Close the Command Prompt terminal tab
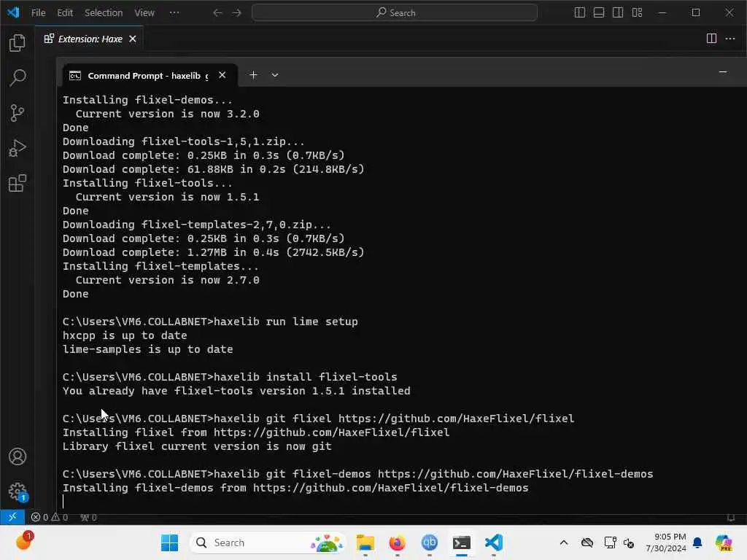The height and width of the screenshot is (560, 747). click(222, 75)
